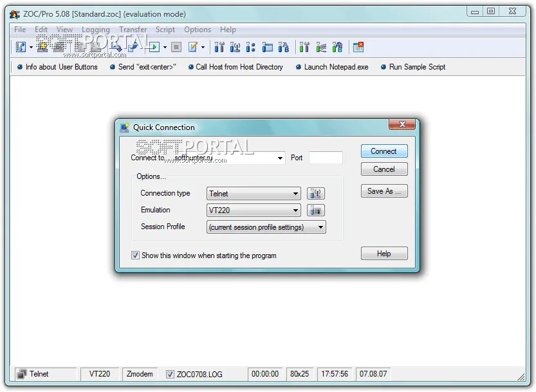This screenshot has height=392, width=536.
Task: Click 'Run Sample Script' user button
Action: 413,67
